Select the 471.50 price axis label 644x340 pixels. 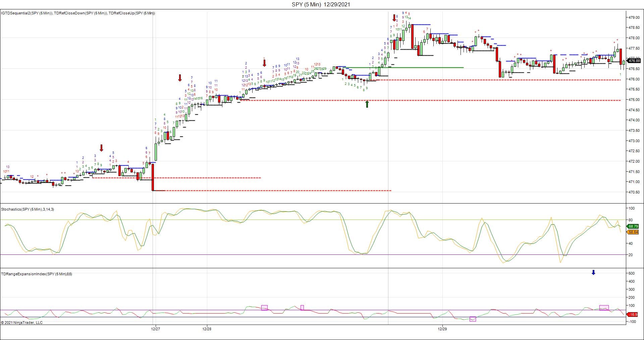[x=634, y=172]
